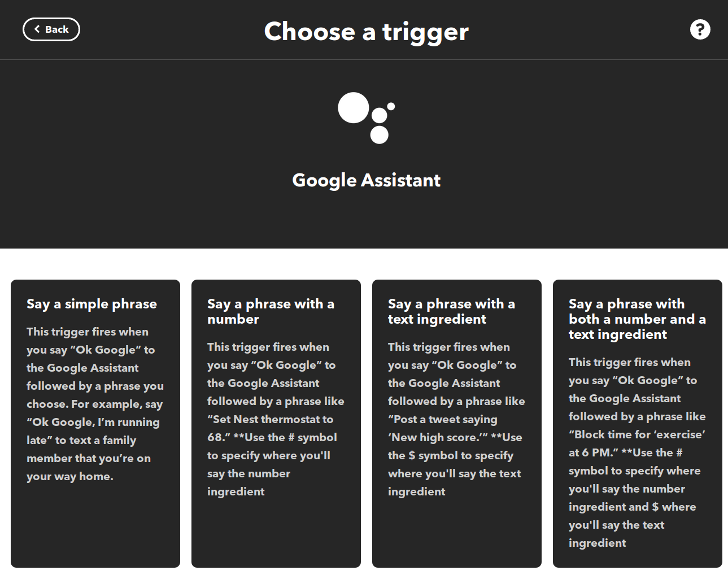This screenshot has width=728, height=579.
Task: Click the Google Assistant service title
Action: (366, 180)
